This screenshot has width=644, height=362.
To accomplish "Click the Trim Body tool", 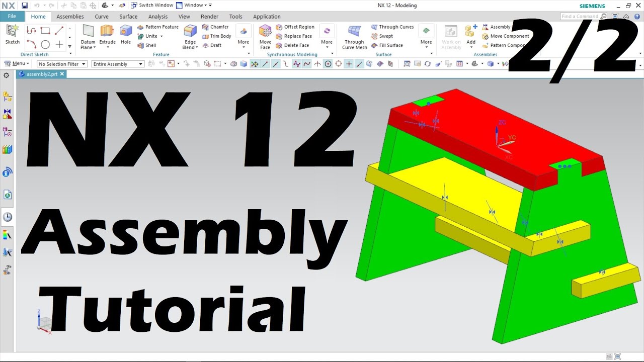I will (217, 36).
